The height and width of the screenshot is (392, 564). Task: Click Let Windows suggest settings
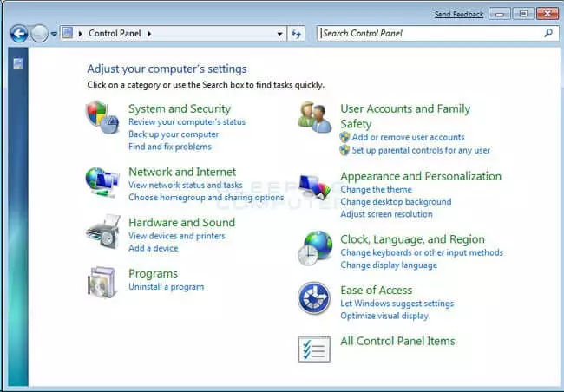(397, 304)
